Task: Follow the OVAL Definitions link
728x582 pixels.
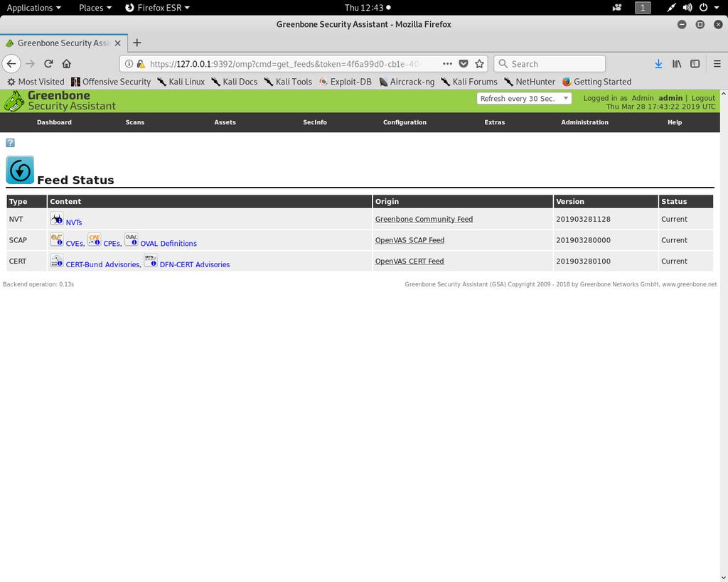Action: pyautogui.click(x=168, y=243)
